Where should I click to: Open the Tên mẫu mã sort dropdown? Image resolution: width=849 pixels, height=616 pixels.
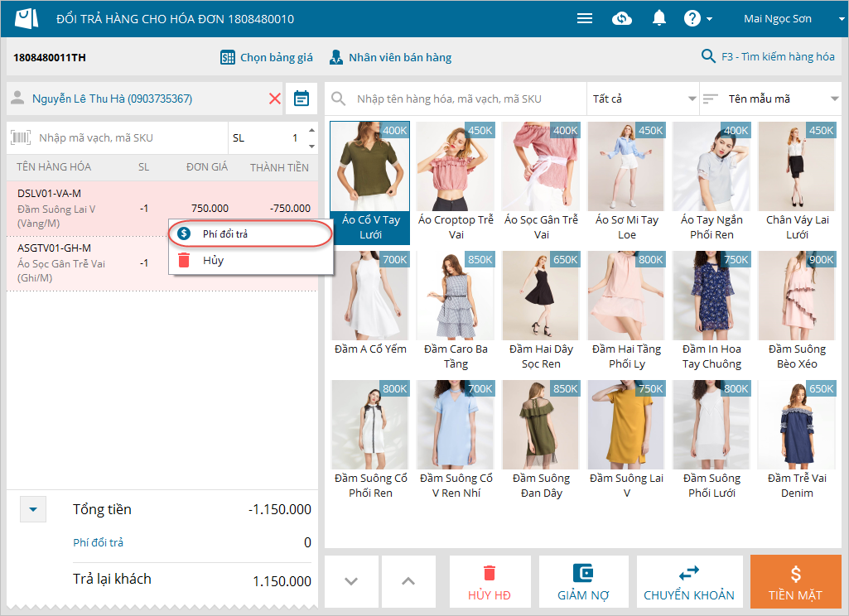[771, 99]
